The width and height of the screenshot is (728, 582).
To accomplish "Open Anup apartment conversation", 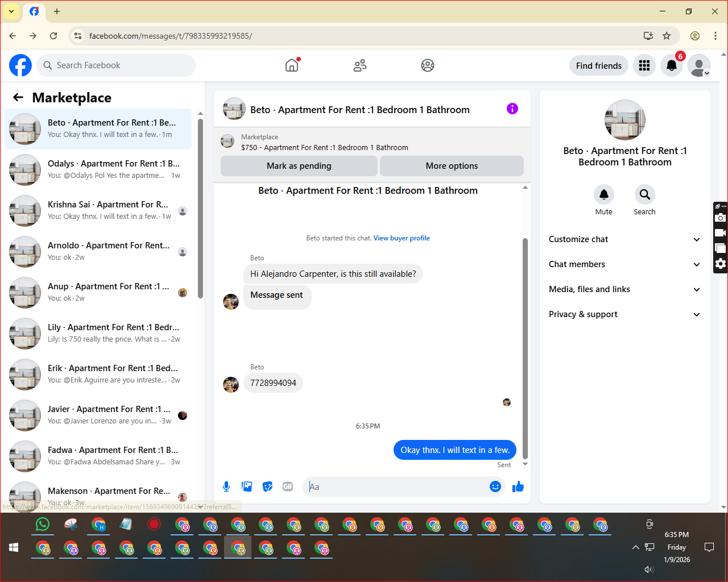I will click(x=98, y=293).
